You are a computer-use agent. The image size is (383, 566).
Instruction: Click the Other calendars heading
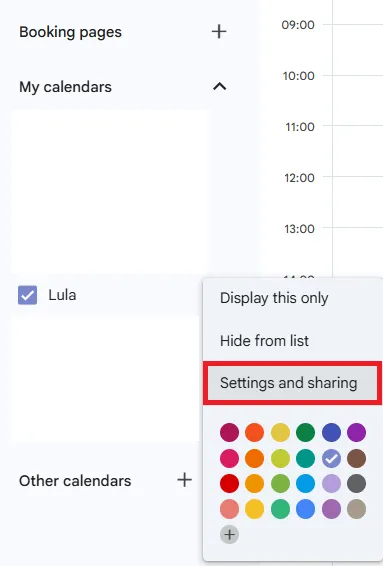click(x=75, y=481)
